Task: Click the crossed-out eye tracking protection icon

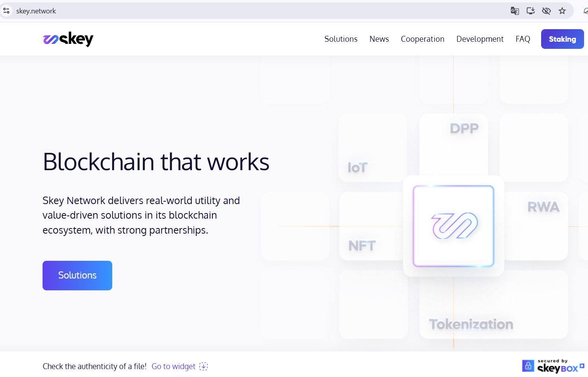Action: 546,11
